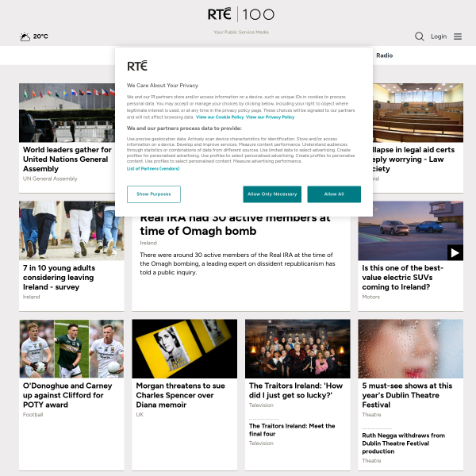This screenshot has height=476, width=476.
Task: Click the 20°C temperature reading
Action: click(40, 36)
